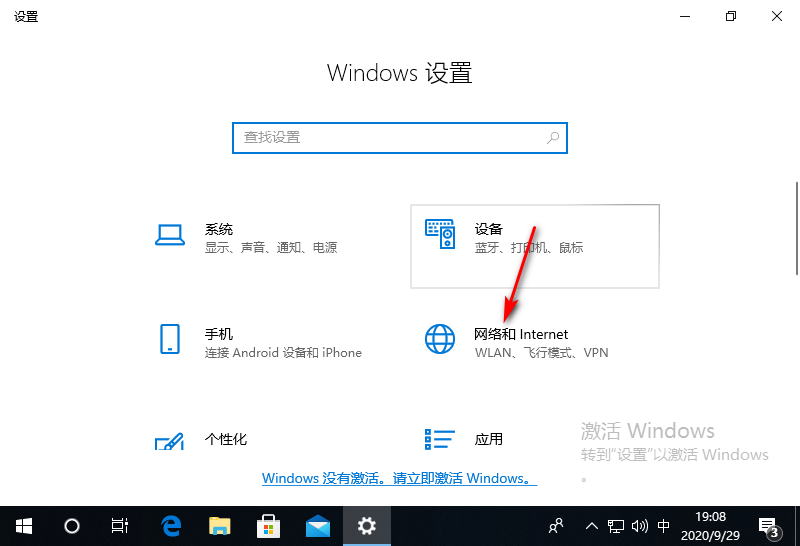
Task: Click the Windows 没有激活 activation link
Action: [399, 479]
